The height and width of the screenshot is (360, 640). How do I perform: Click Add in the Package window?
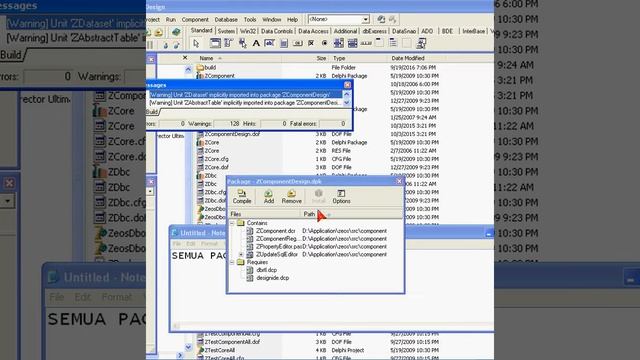269,196
